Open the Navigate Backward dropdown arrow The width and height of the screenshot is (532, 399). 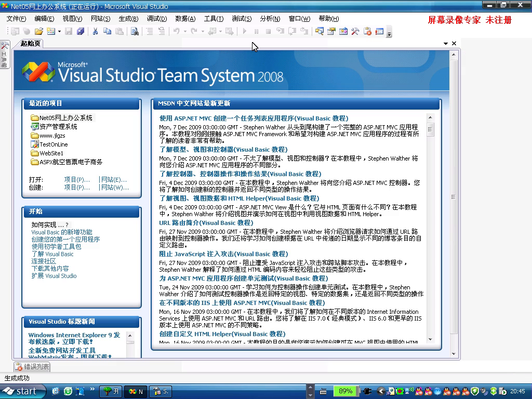click(220, 32)
